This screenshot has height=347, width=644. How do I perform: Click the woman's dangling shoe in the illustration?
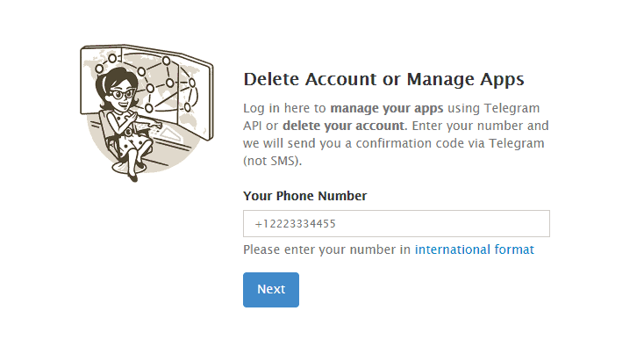tap(133, 178)
